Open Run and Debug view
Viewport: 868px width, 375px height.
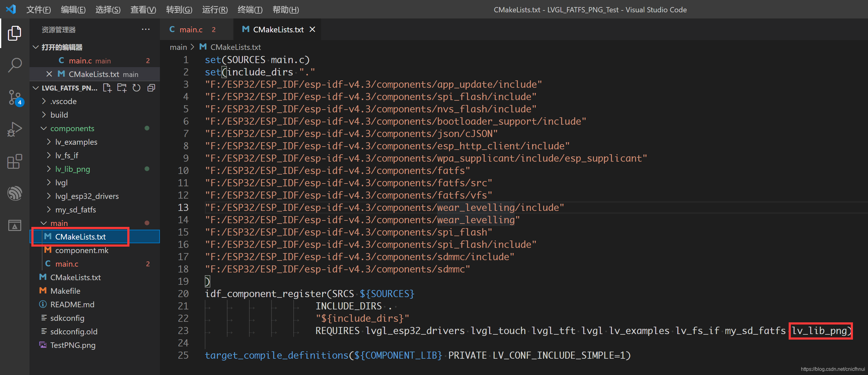pyautogui.click(x=14, y=129)
